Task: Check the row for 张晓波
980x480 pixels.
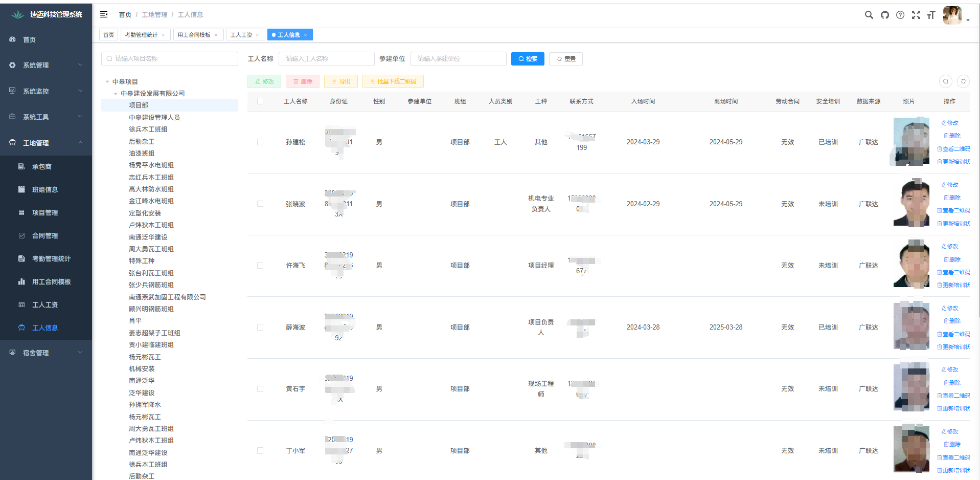Action: (x=260, y=204)
